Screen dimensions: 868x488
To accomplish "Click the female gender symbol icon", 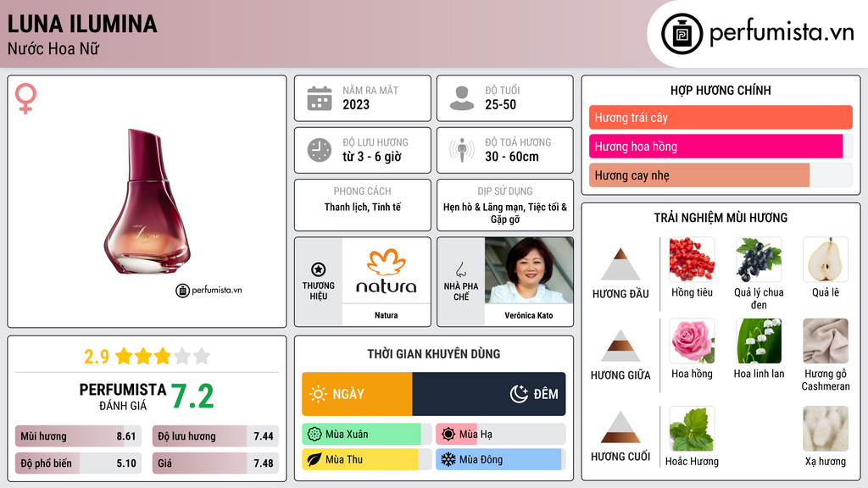I will [x=25, y=98].
